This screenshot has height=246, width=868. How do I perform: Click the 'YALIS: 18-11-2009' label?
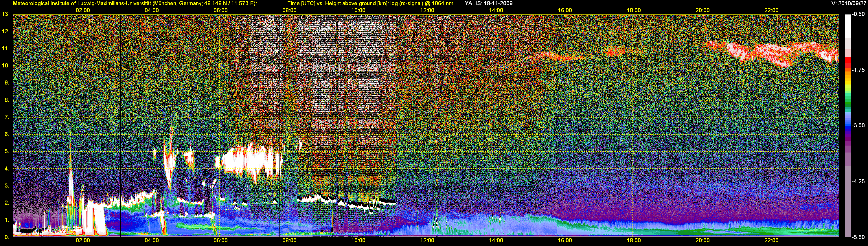tap(489, 3)
